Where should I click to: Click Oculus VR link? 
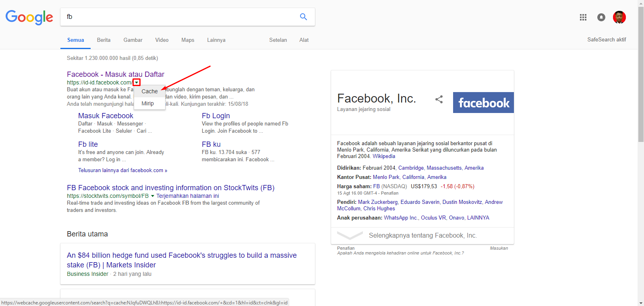433,218
